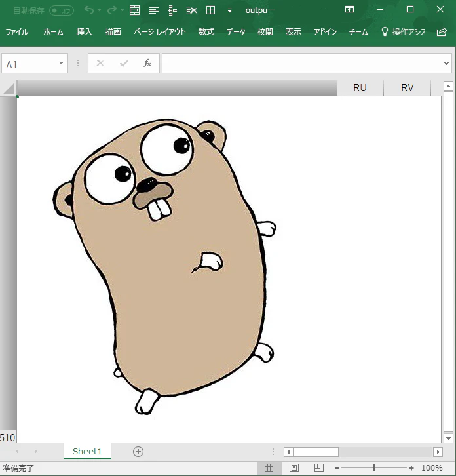Switch to Normal view icon
Viewport: 456px width, 476px height.
click(269, 467)
